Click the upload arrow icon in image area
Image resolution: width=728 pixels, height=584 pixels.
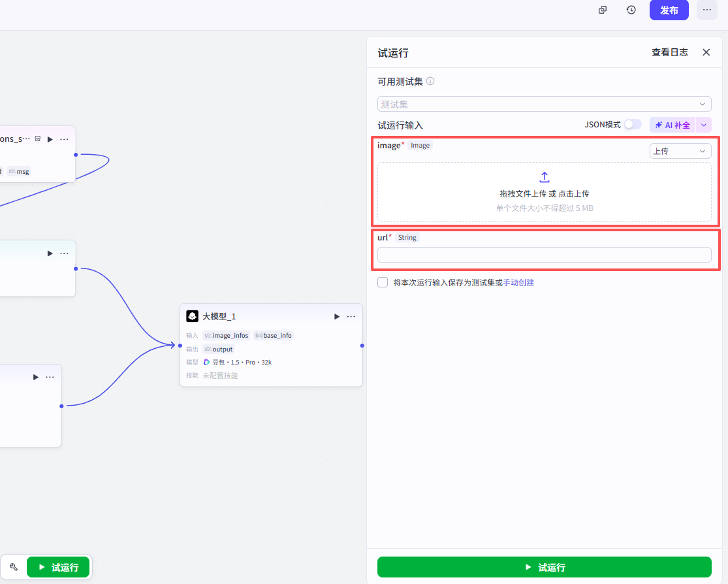coord(545,177)
